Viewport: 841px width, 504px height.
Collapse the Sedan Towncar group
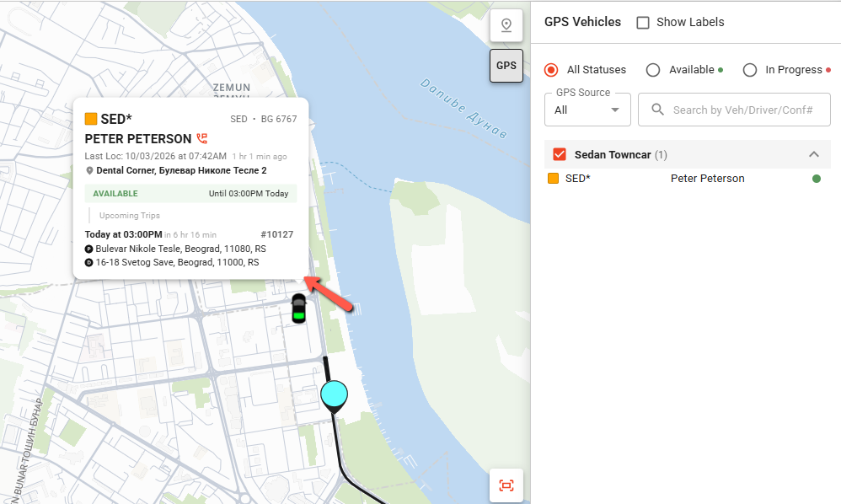[814, 154]
